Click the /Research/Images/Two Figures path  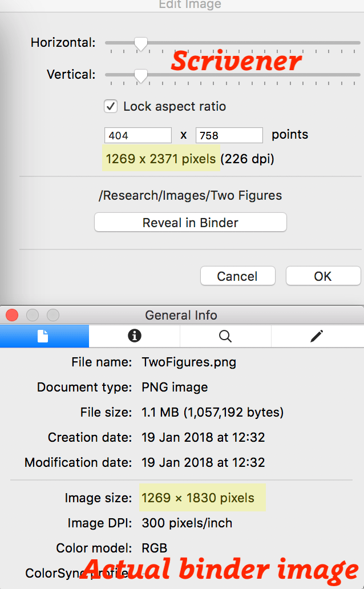coord(190,195)
